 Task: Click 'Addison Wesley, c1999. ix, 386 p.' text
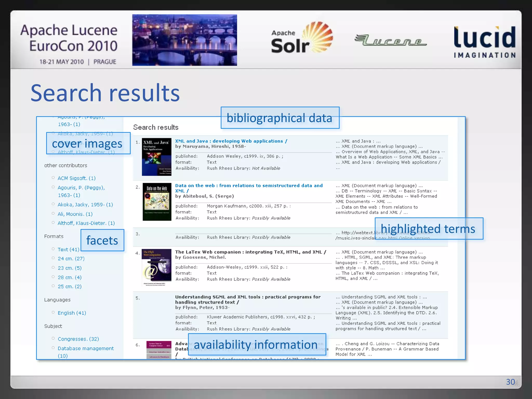pyautogui.click(x=245, y=156)
